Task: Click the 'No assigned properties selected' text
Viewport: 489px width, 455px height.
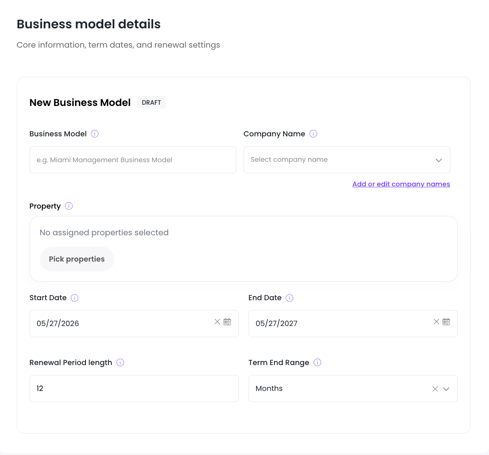Action: click(104, 232)
